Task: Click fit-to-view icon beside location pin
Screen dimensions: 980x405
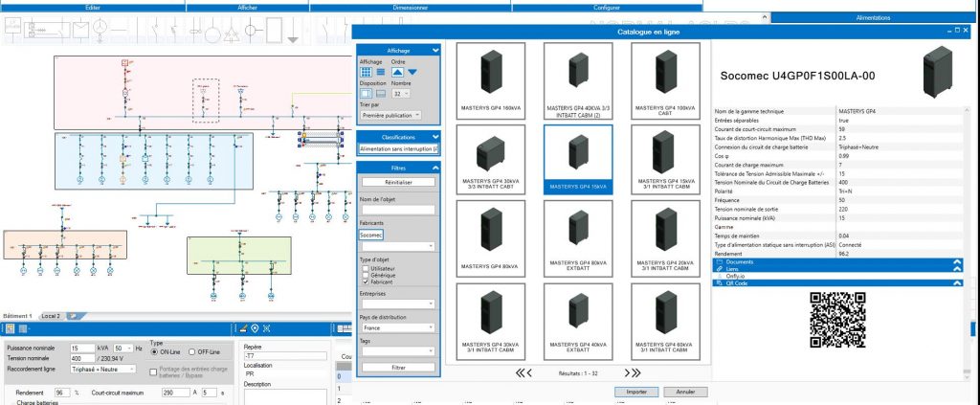Action: pos(266,328)
